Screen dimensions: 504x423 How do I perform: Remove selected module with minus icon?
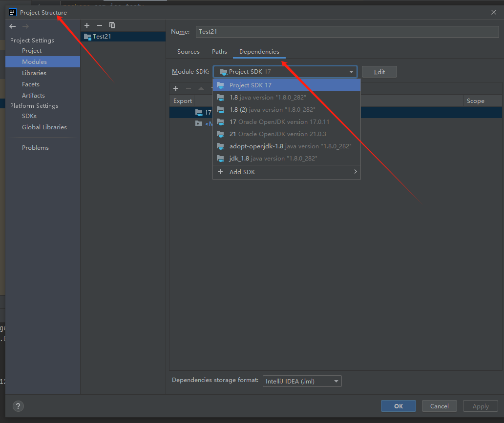point(99,25)
